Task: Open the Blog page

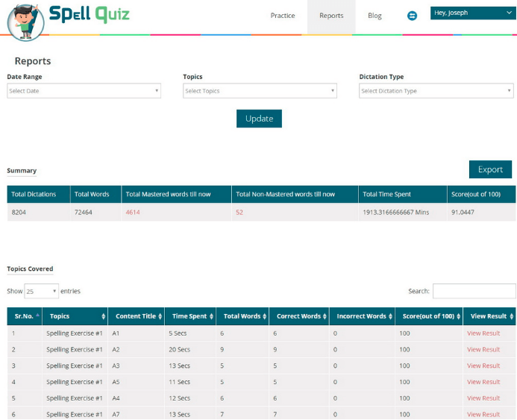Action: coord(375,16)
